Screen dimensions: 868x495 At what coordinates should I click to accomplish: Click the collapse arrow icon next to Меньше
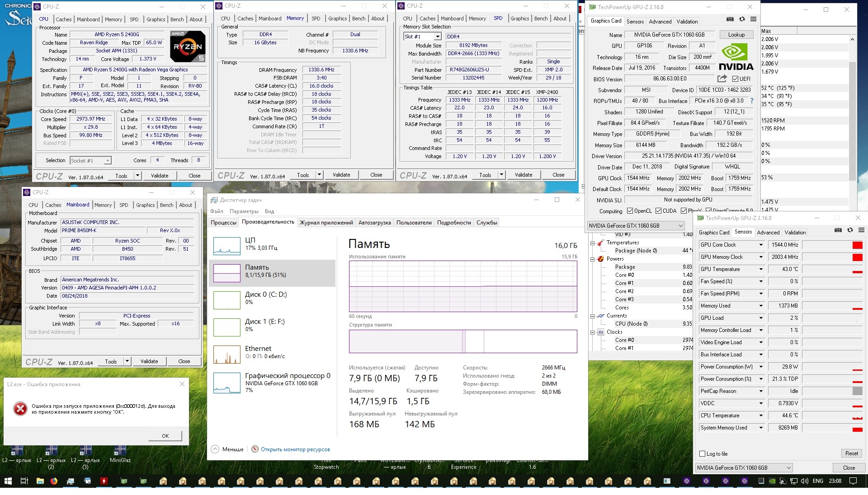tap(215, 449)
